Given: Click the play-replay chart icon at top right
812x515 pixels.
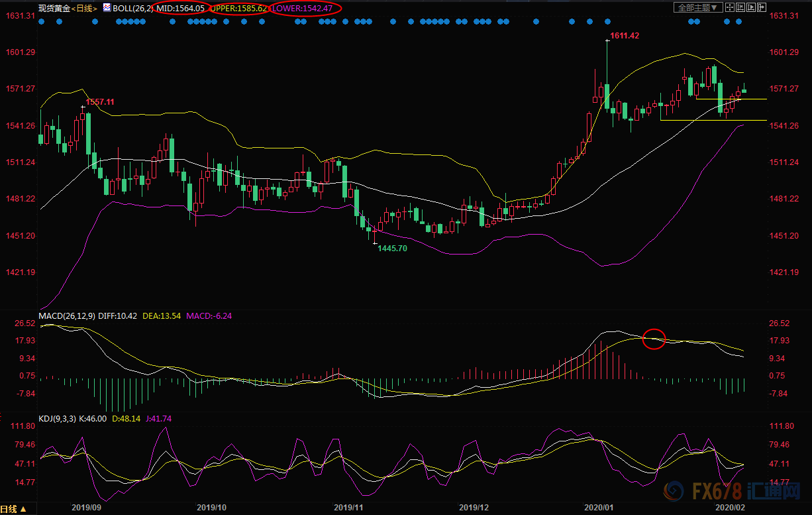Looking at the screenshot, I should click(751, 7).
